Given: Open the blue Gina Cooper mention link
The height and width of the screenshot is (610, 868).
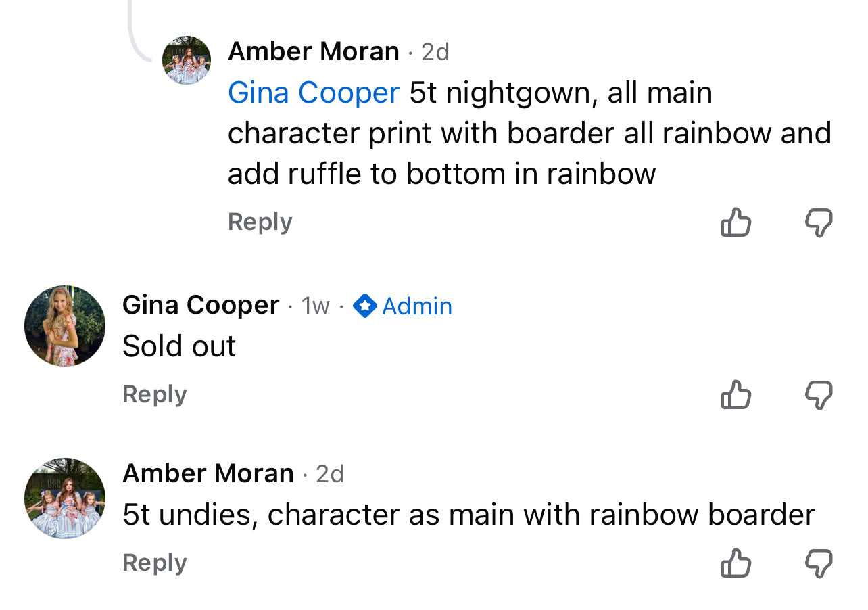Looking at the screenshot, I should (314, 93).
